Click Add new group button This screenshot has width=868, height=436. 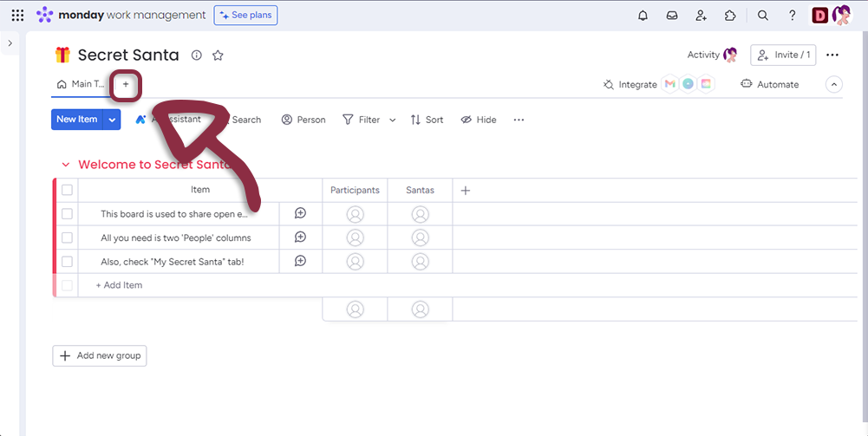tap(100, 355)
